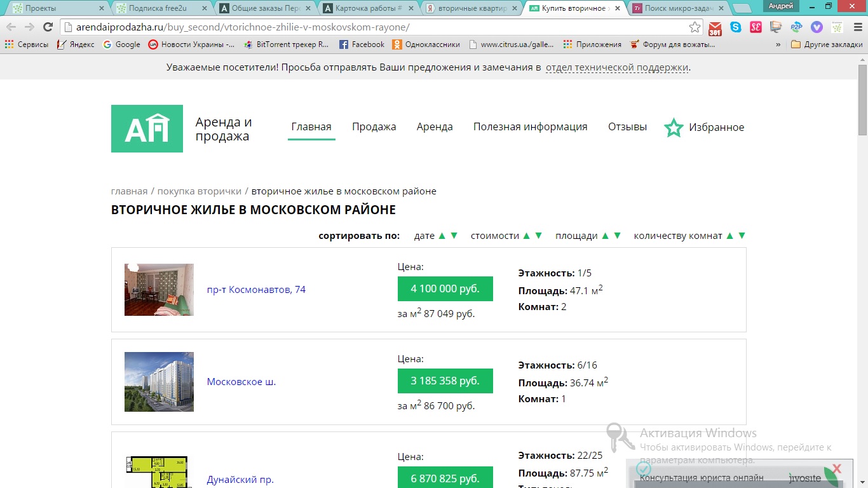The image size is (868, 488).
Task: Open the Форум для вожатых bookmark
Action: pos(673,44)
